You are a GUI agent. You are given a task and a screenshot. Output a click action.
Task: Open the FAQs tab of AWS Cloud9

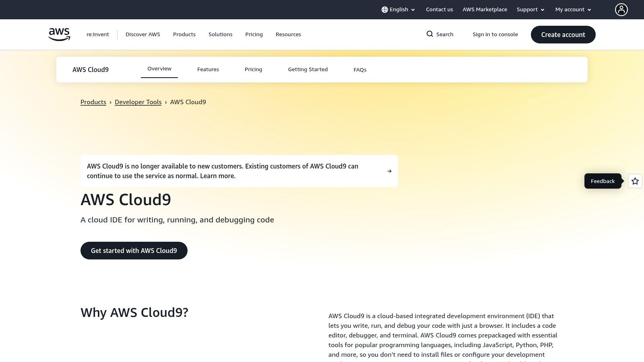click(359, 69)
